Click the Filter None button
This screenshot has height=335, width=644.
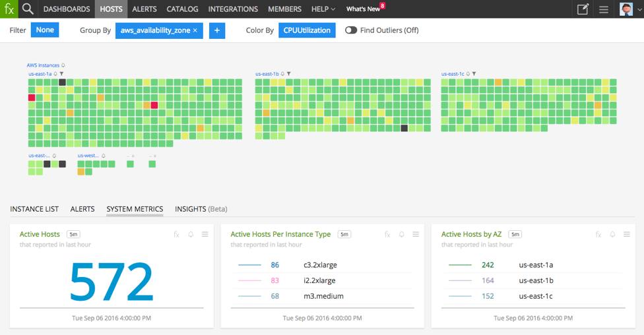click(x=45, y=30)
